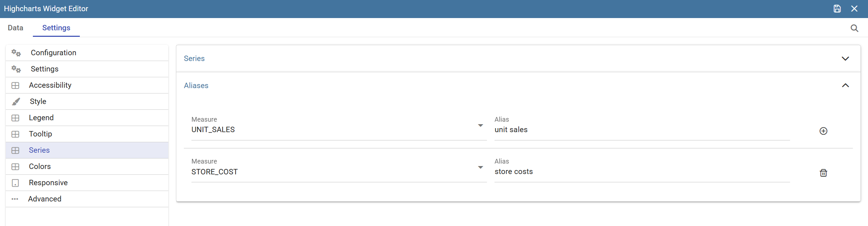Image resolution: width=868 pixels, height=226 pixels.
Task: Click the save icon in title bar
Action: [837, 9]
